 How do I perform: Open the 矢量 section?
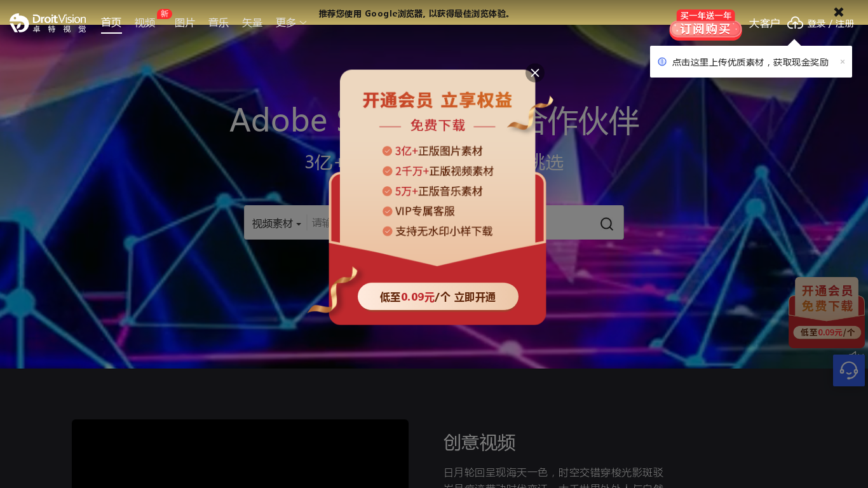[x=252, y=23]
